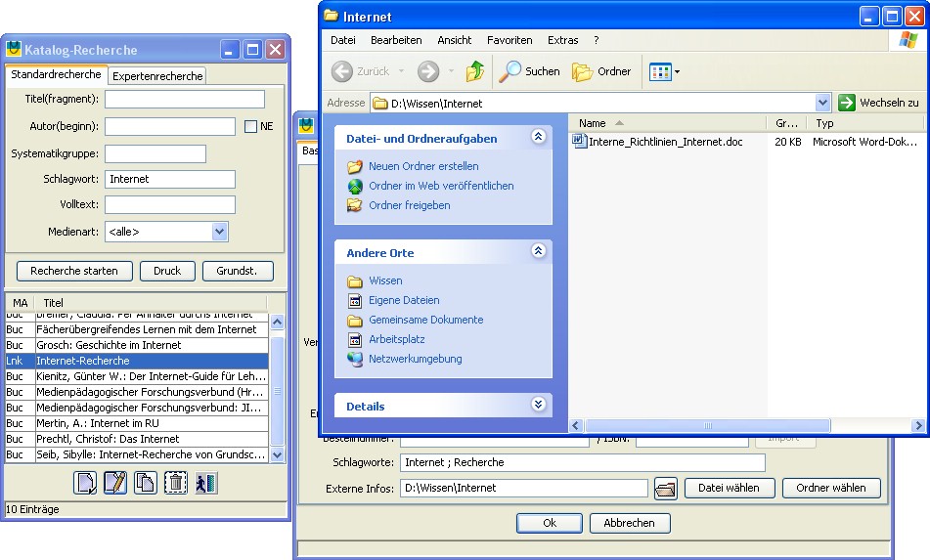Click the Neuen Ordner erstellen link
This screenshot has width=930, height=560.
[423, 166]
